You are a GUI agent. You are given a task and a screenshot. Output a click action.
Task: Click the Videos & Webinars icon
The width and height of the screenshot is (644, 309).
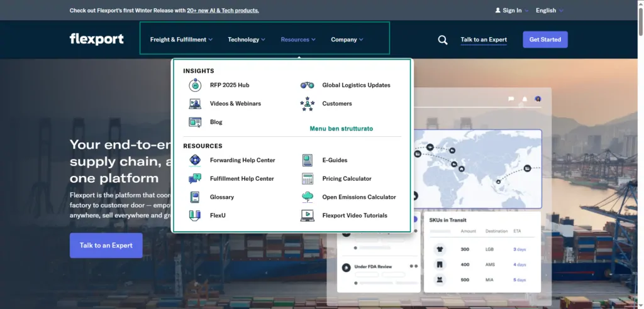click(x=195, y=104)
